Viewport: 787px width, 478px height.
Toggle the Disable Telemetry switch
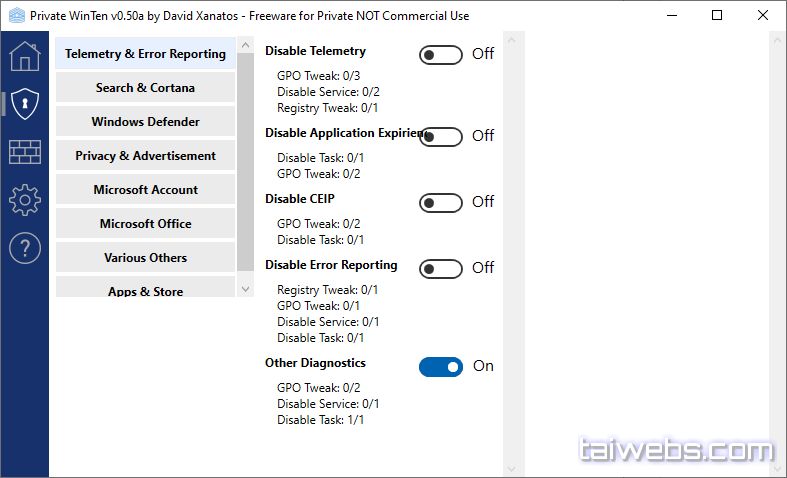[441, 55]
